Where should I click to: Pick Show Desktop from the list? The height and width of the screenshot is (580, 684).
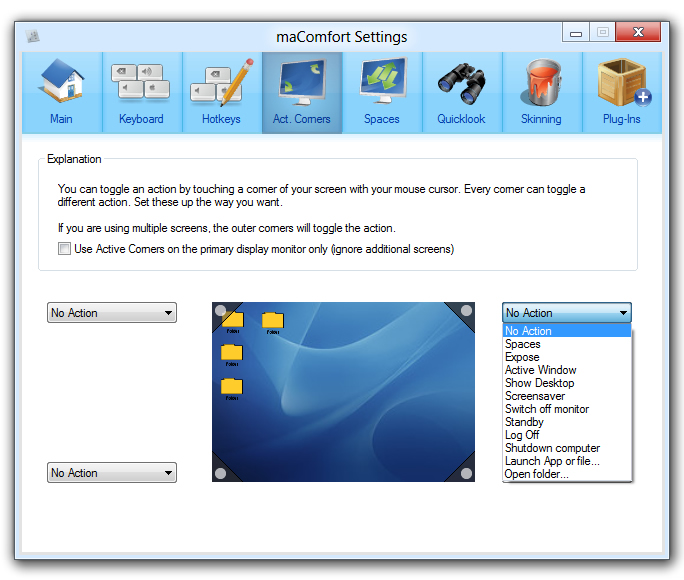[x=539, y=383]
